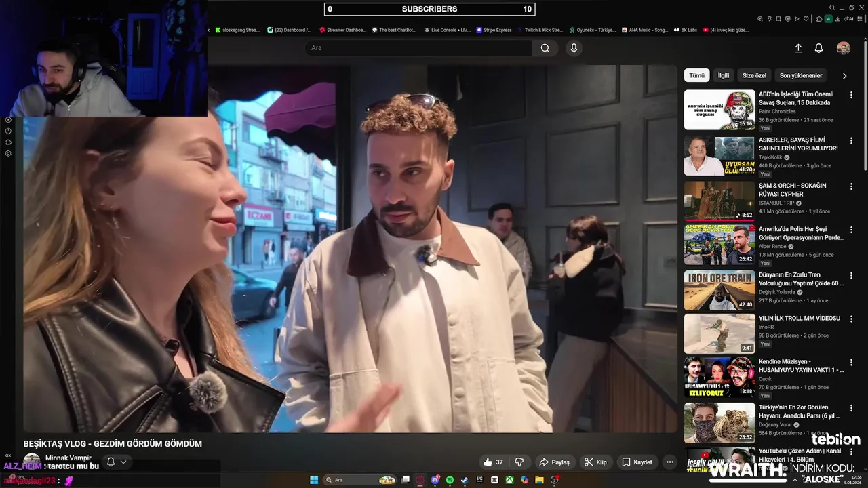Open Windows Start menu
This screenshot has height=488, width=868.
click(314, 480)
